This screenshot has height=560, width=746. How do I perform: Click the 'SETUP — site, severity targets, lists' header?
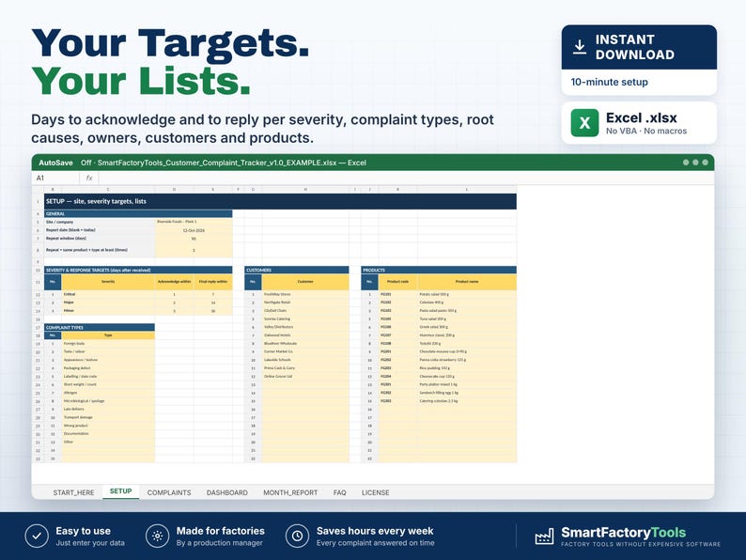coord(280,201)
